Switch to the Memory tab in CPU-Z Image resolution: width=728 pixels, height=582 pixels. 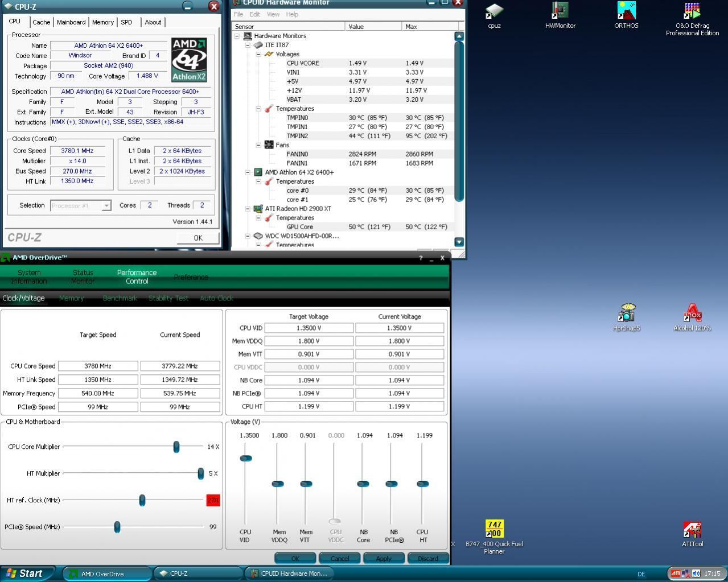tap(103, 22)
